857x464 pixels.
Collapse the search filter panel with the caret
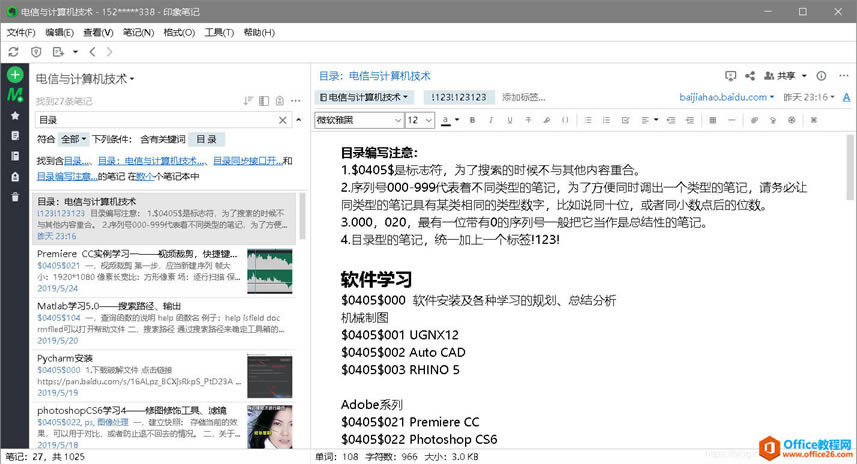[299, 120]
